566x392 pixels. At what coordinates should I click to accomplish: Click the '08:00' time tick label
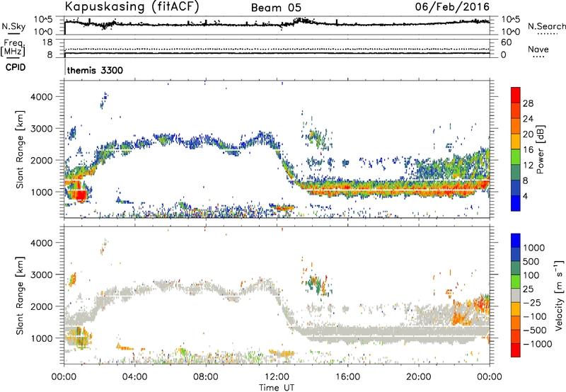pyautogui.click(x=205, y=377)
